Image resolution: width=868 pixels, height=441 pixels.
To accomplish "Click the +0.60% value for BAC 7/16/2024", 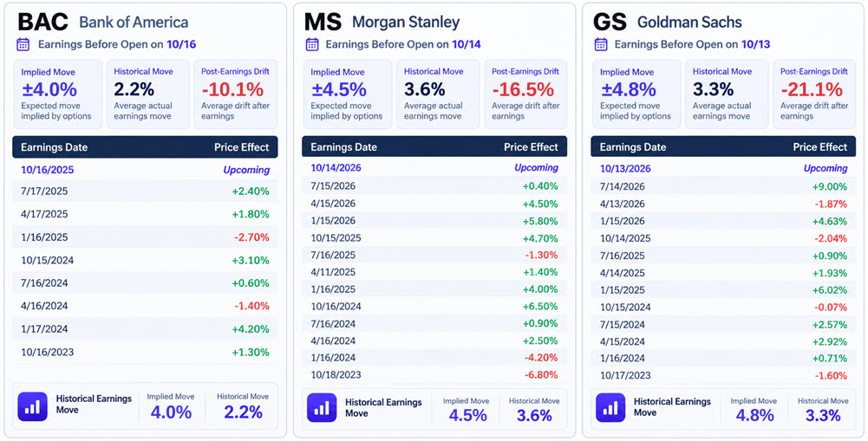I will (251, 283).
